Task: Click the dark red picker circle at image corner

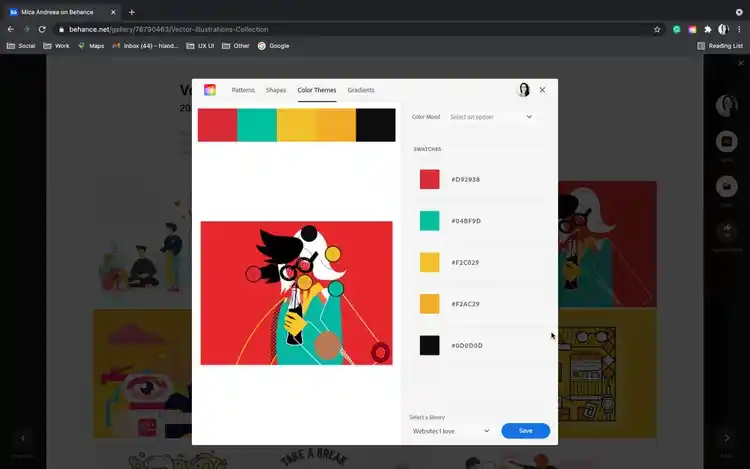Action: pos(381,353)
